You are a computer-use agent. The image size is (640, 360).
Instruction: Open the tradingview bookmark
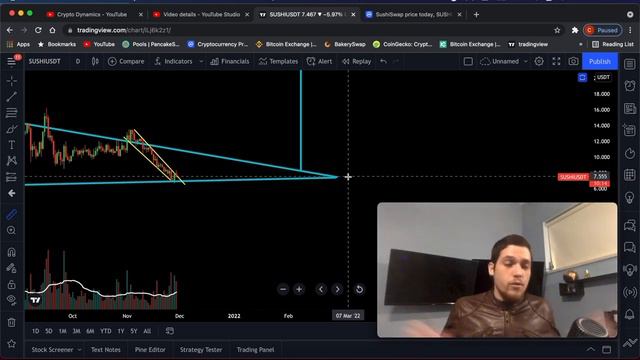coord(529,44)
